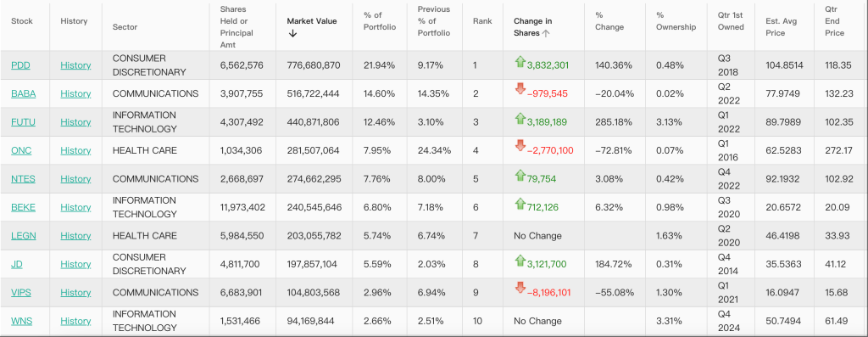Sort by Market Value descending arrow
This screenshot has height=337, width=868.
pos(292,33)
